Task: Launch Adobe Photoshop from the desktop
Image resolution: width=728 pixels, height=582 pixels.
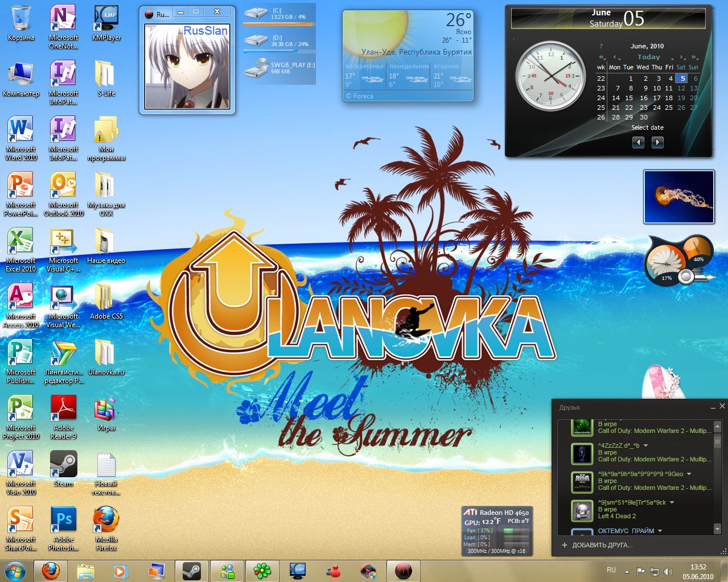Action: pos(63,521)
